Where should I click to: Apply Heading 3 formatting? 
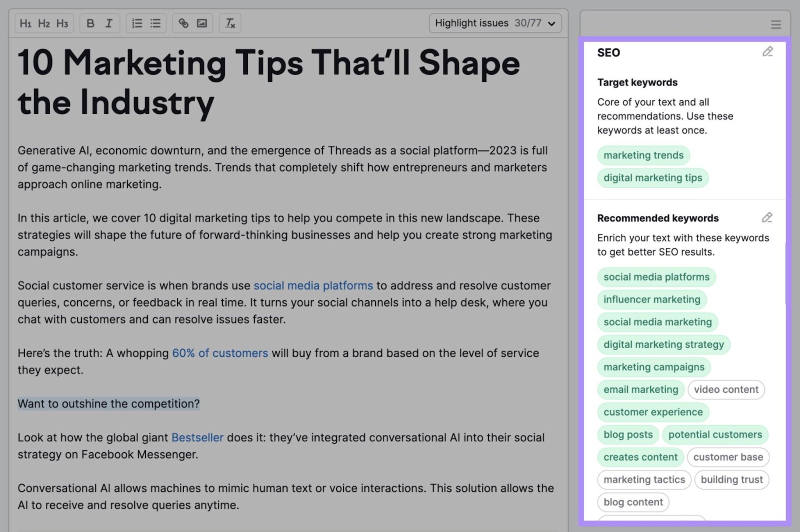coord(61,23)
